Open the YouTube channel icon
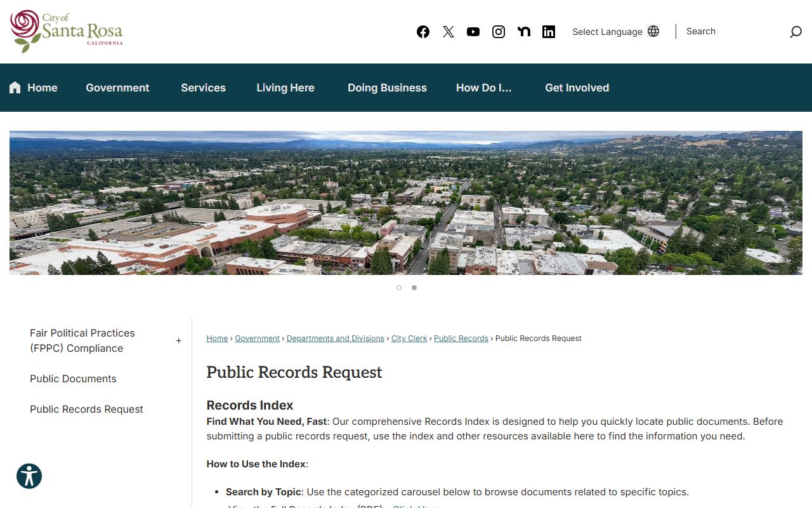812x508 pixels. pos(473,32)
